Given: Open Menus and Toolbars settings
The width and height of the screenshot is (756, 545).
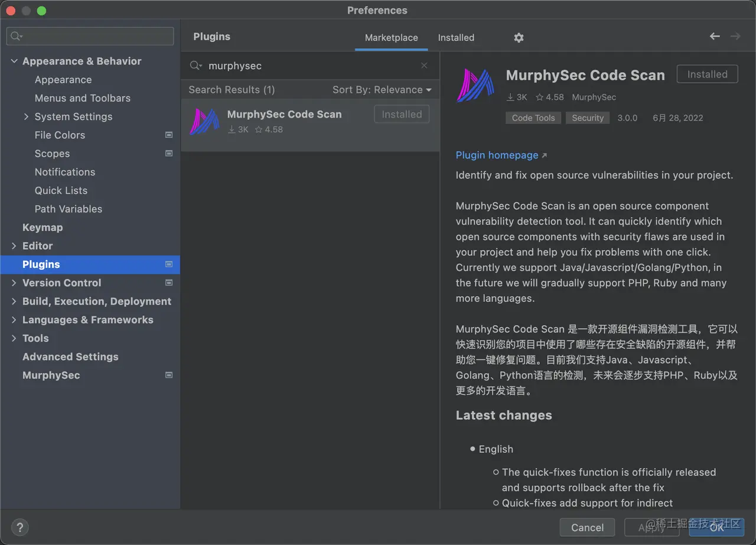Looking at the screenshot, I should pos(83,98).
